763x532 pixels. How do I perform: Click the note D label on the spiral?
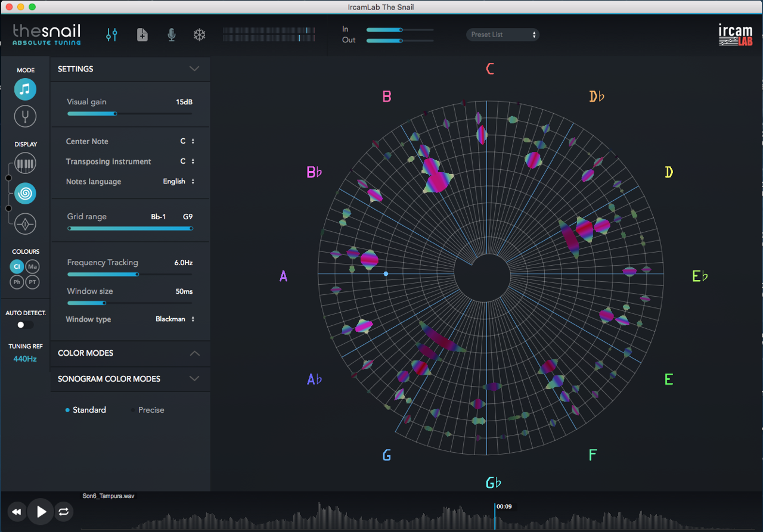click(669, 172)
